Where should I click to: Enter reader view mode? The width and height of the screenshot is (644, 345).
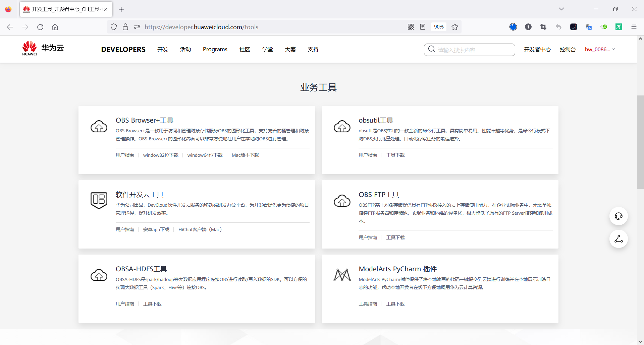pos(422,27)
